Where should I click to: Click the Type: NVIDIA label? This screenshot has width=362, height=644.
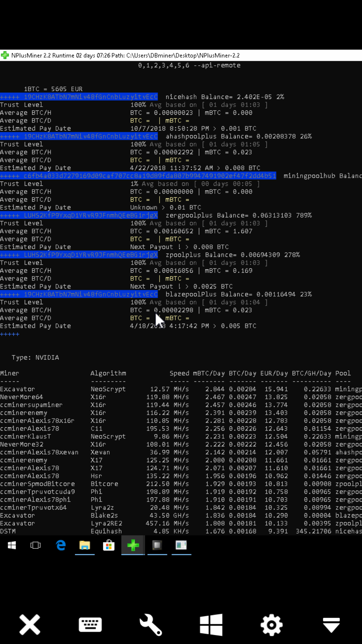(x=35, y=358)
